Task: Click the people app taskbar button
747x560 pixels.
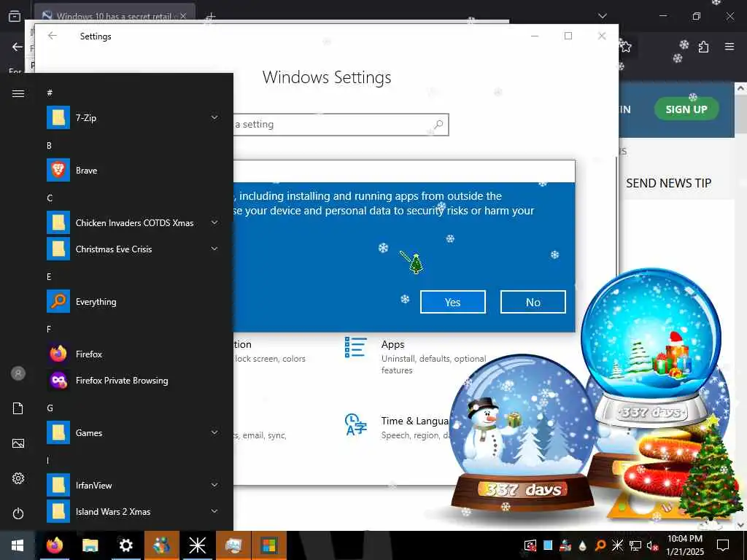Action: click(x=161, y=545)
